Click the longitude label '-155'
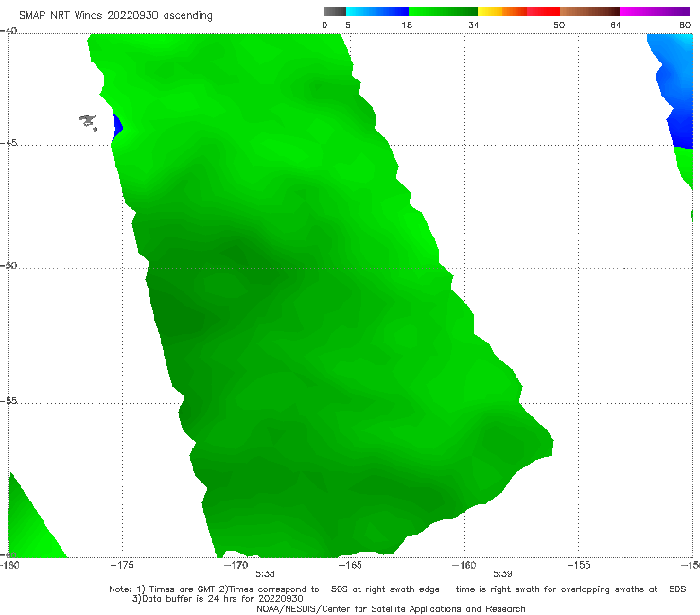700x615 pixels. pyautogui.click(x=578, y=565)
